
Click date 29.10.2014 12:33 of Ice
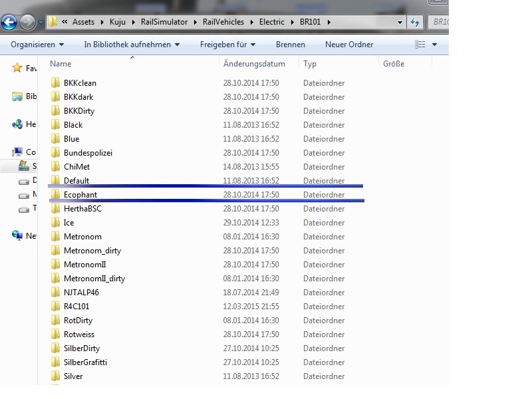[251, 223]
